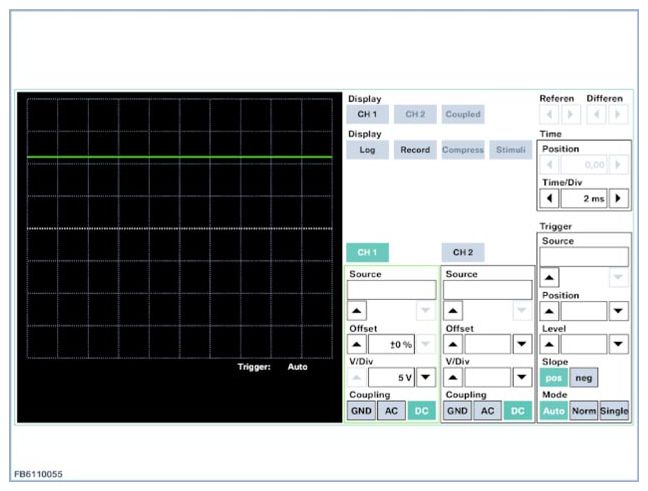
Task: Click CH 2 Offset down arrow
Action: click(x=522, y=345)
